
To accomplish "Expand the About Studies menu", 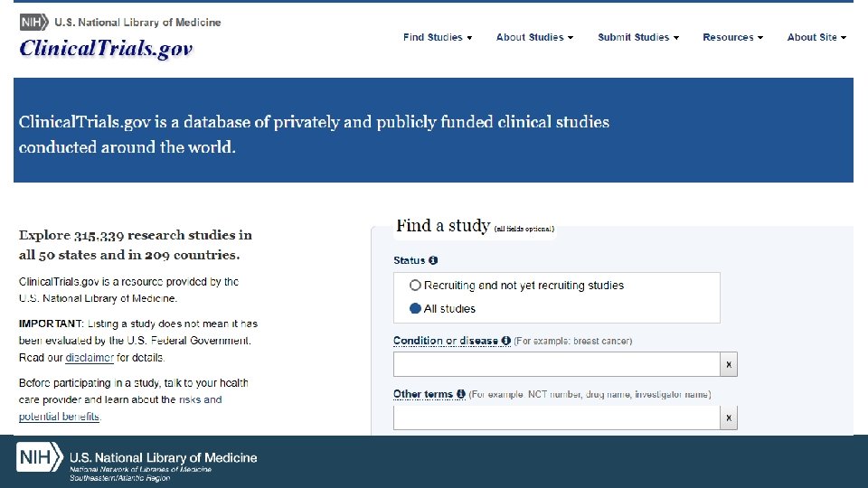I will [x=534, y=37].
